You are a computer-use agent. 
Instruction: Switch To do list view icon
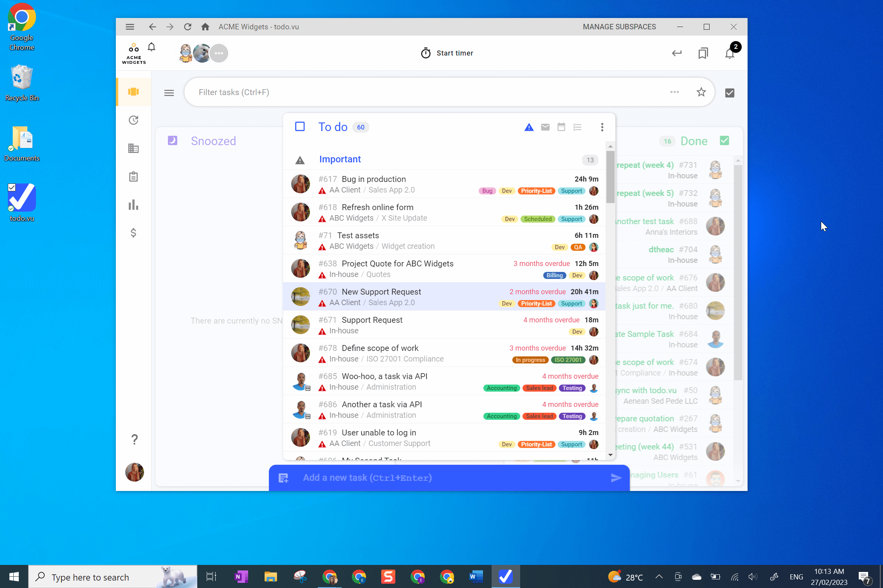(577, 127)
